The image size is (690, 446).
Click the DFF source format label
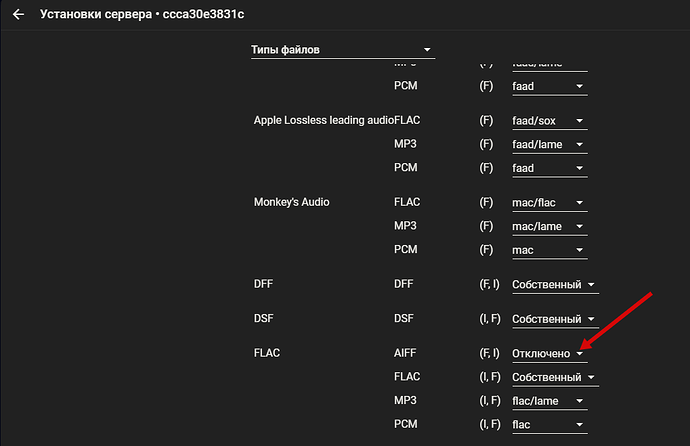tap(263, 284)
